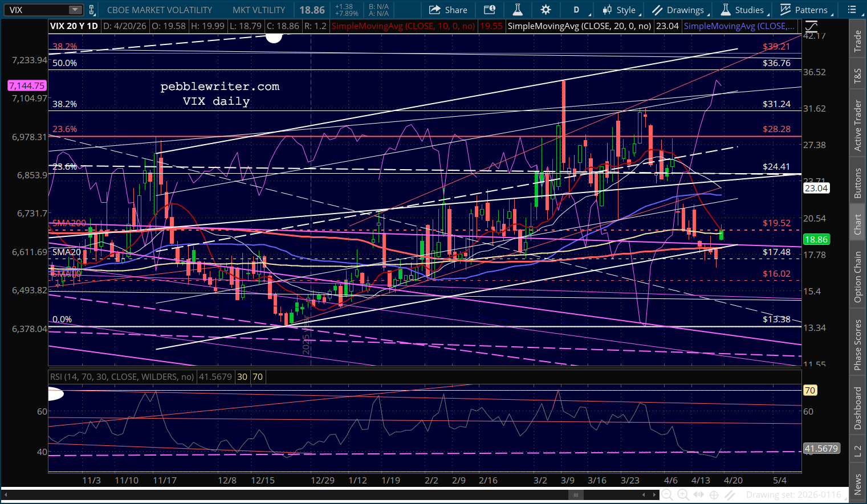The image size is (867, 504).
Task: Click the horizontal pan arrows icon
Action: [698, 495]
